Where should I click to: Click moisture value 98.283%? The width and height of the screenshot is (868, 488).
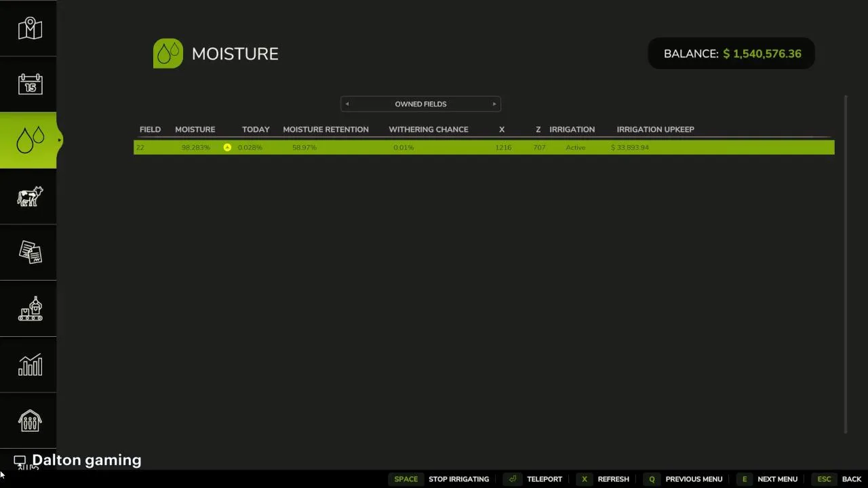pyautogui.click(x=196, y=147)
